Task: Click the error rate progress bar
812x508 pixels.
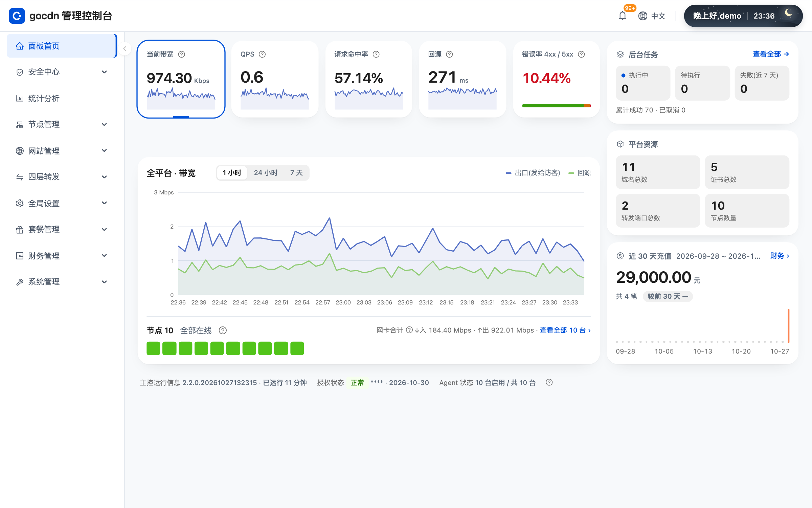Action: click(556, 106)
